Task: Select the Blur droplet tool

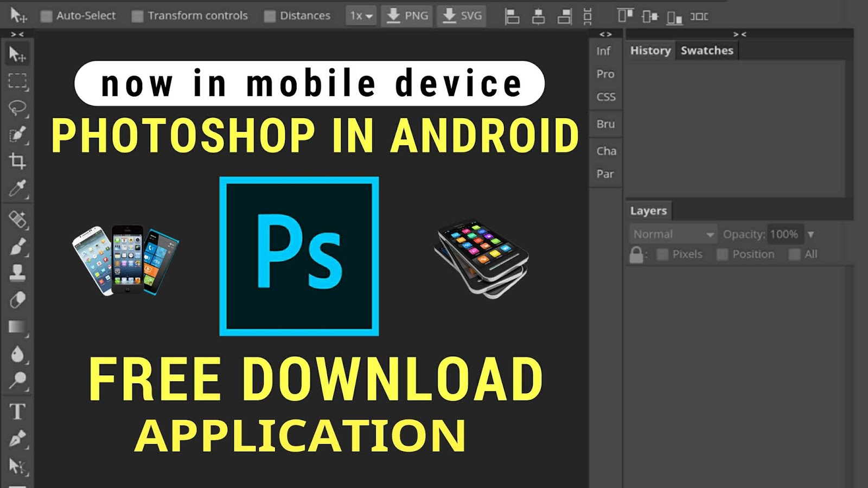Action: click(17, 354)
